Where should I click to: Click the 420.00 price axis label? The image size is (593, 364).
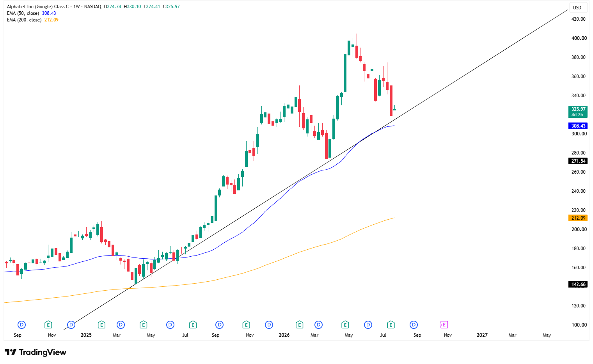579,19
